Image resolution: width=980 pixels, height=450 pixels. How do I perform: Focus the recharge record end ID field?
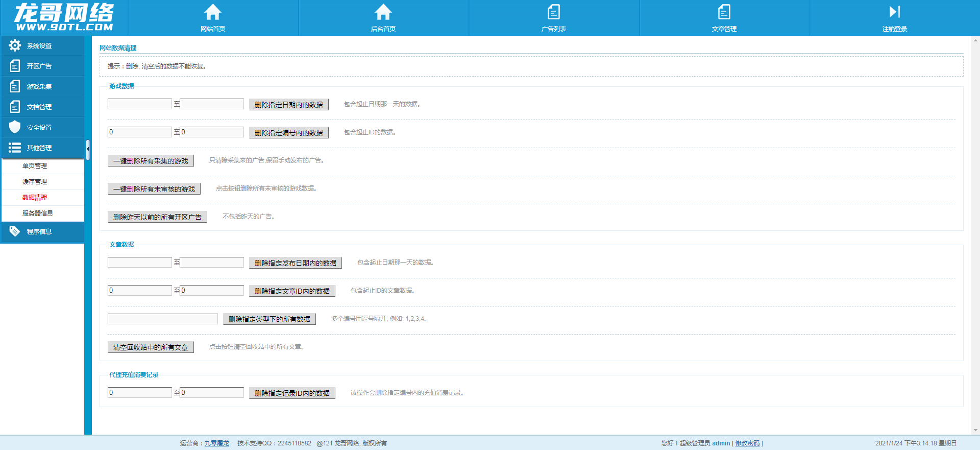tap(212, 393)
